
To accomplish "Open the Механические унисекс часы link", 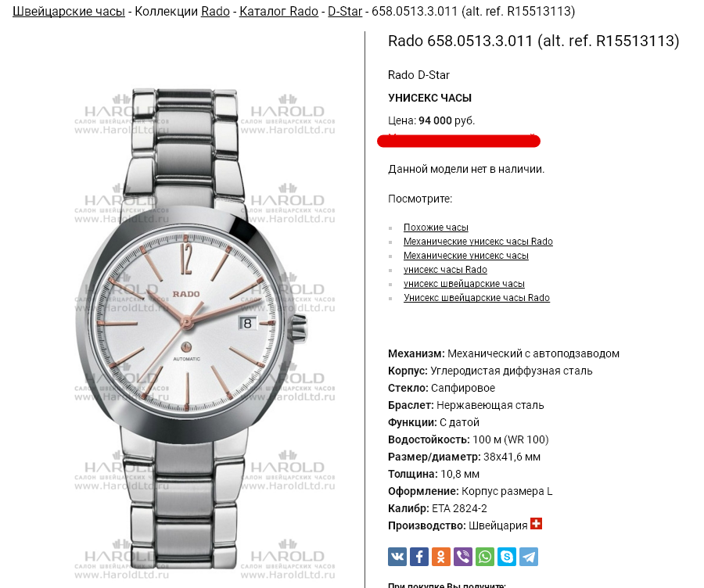I will coord(466,256).
